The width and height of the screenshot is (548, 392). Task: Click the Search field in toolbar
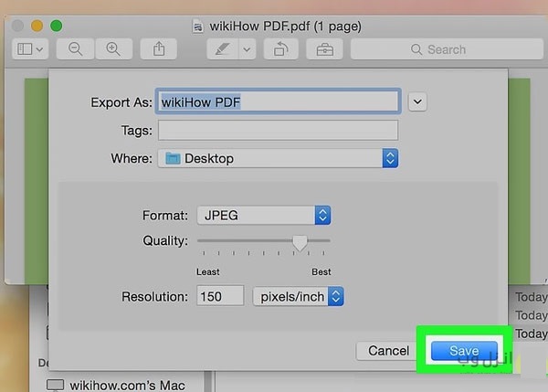[x=438, y=49]
